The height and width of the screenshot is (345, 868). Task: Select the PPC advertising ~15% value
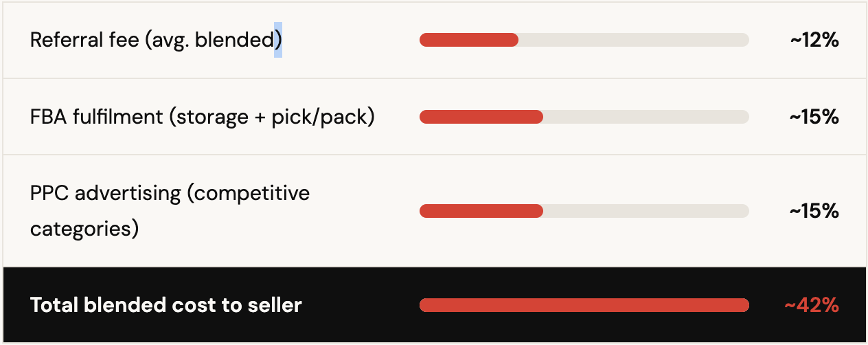pos(814,211)
